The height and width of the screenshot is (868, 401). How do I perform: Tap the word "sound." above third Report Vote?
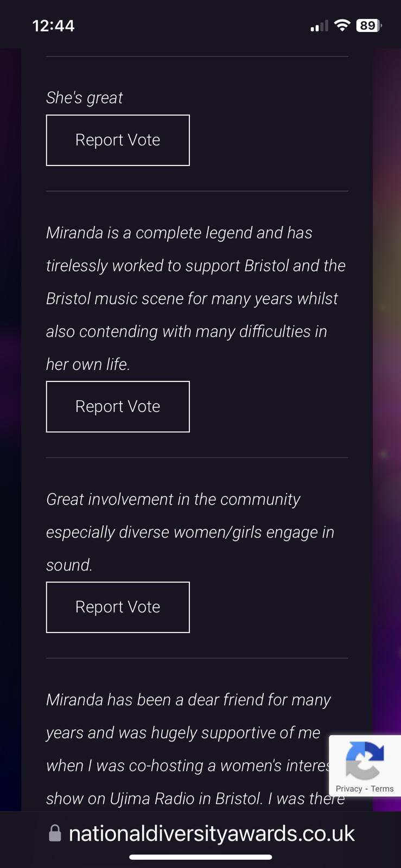click(69, 565)
